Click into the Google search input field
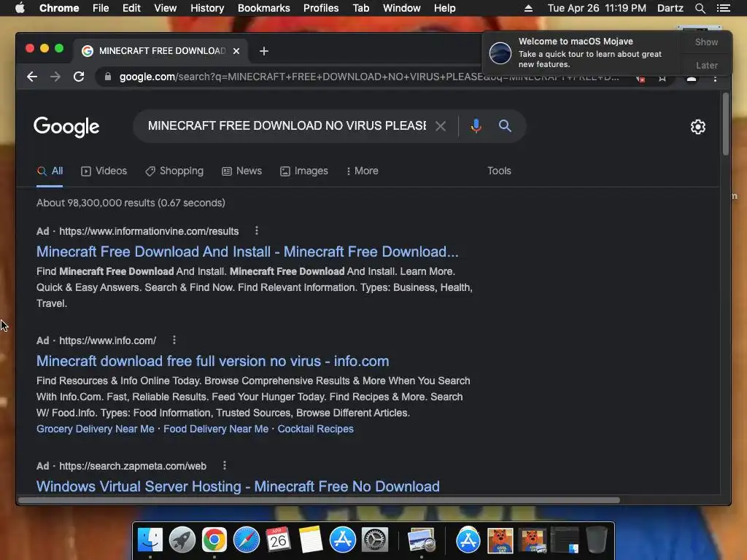The height and width of the screenshot is (560, 747). click(x=287, y=125)
